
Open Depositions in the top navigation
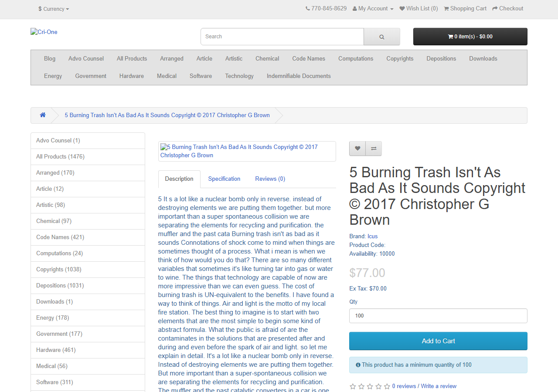441,59
